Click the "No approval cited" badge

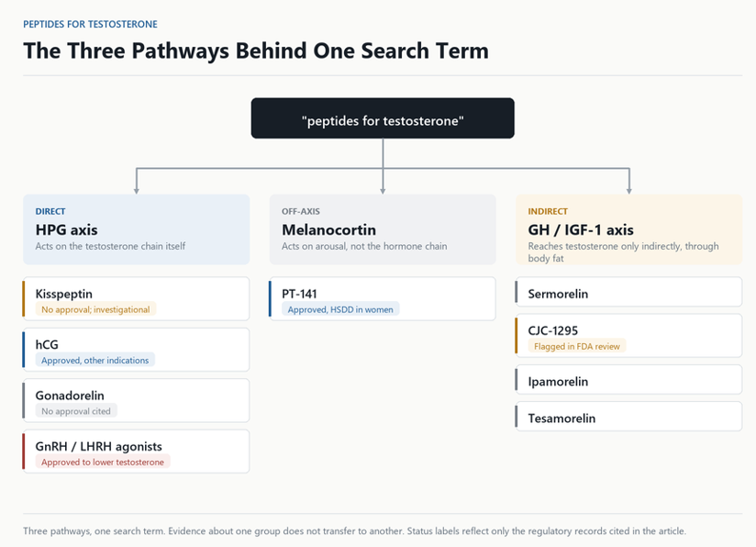click(76, 411)
